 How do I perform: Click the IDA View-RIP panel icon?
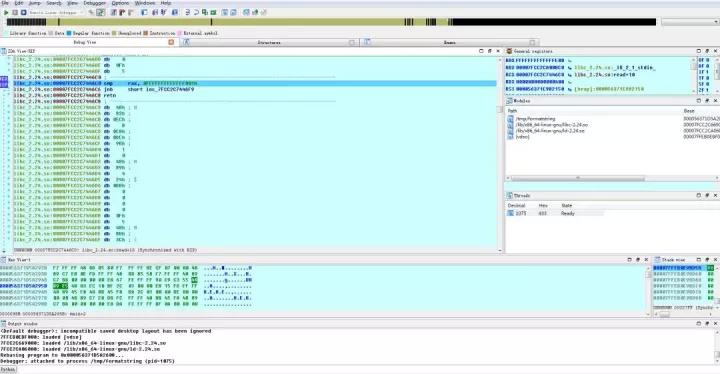point(3,51)
